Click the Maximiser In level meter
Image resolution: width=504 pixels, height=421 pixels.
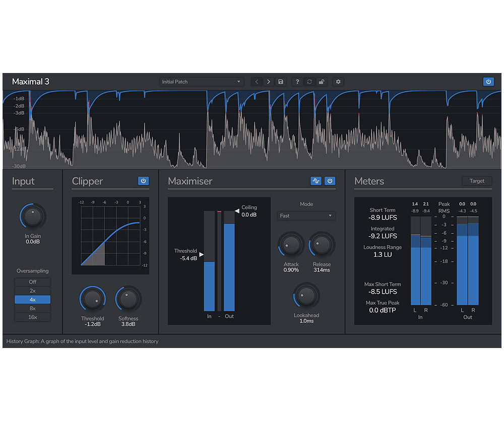209,261
